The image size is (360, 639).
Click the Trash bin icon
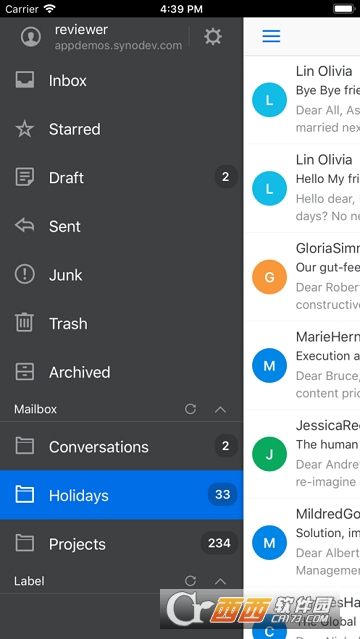(x=25, y=322)
